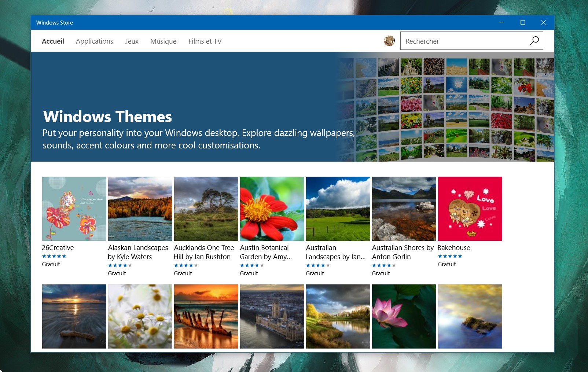Click the Australian Landscapes star rating
The width and height of the screenshot is (588, 372).
318,265
